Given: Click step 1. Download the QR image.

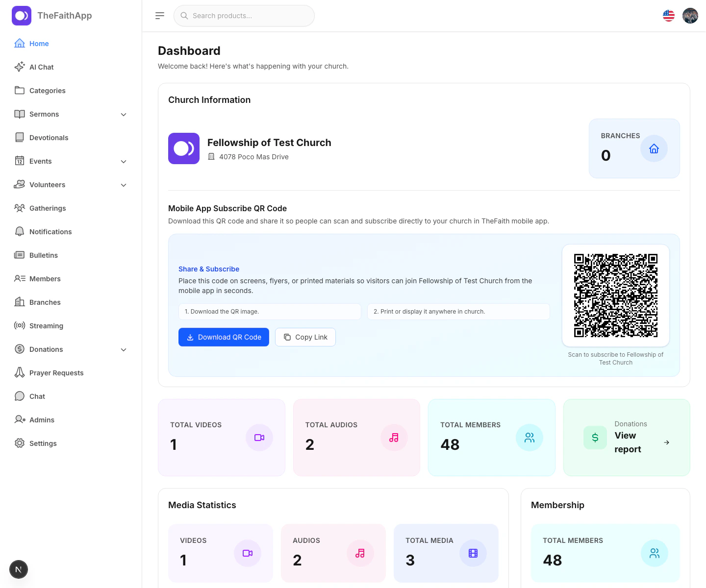Looking at the screenshot, I should tap(270, 312).
